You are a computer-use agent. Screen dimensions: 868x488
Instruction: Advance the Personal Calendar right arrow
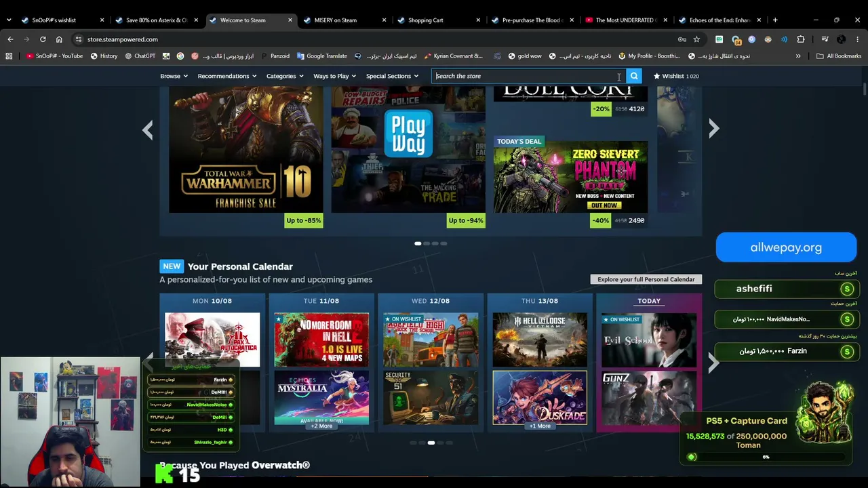coord(713,363)
